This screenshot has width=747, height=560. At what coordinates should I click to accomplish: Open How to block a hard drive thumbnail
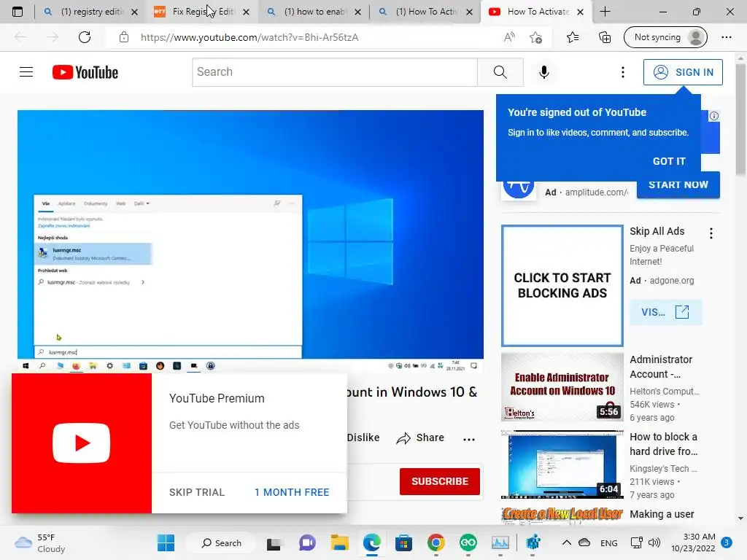pyautogui.click(x=562, y=464)
